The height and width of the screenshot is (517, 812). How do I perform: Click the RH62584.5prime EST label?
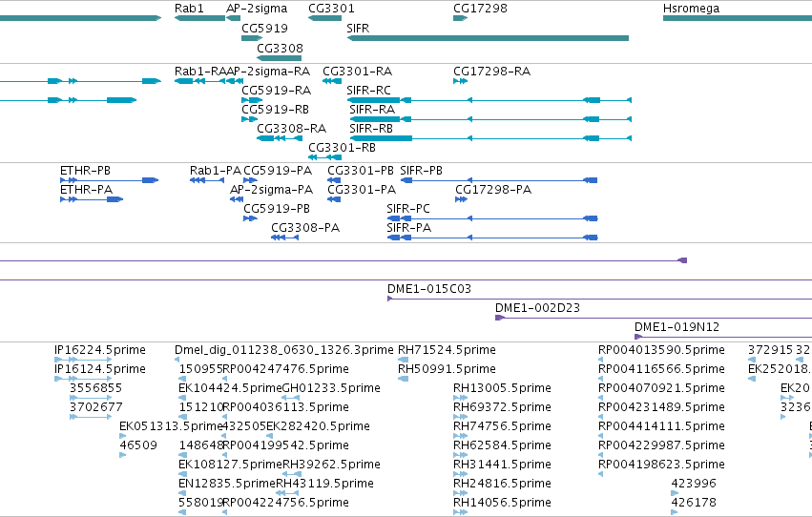point(502,445)
